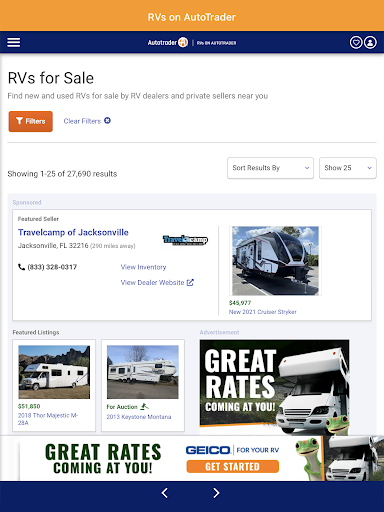
Task: Go back with the left arrow
Action: [164, 493]
